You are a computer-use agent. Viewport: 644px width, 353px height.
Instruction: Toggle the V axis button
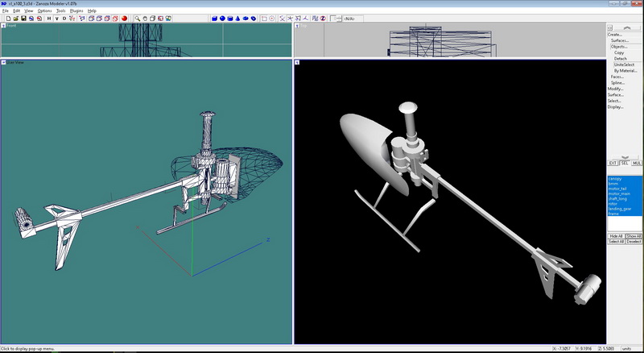(x=57, y=18)
